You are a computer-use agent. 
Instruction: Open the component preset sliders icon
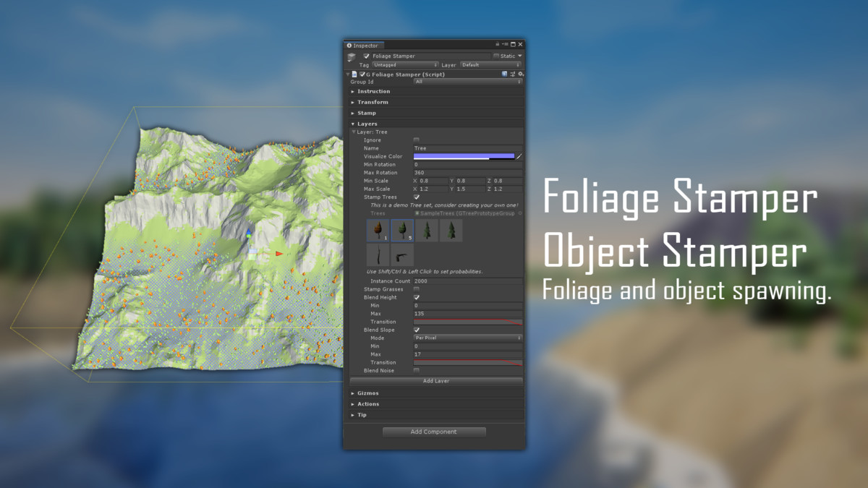point(513,74)
